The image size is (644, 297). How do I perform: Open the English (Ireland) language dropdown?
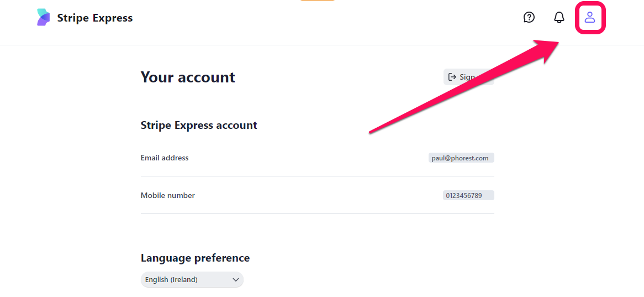[192, 280]
